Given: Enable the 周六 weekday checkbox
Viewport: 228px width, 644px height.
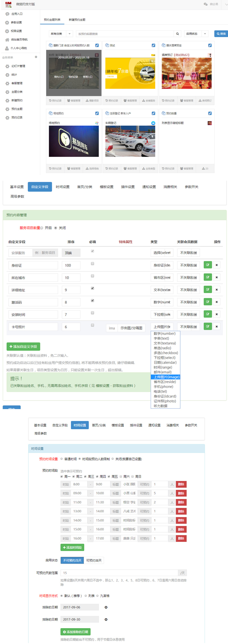Looking at the screenshot, I should (121, 476).
